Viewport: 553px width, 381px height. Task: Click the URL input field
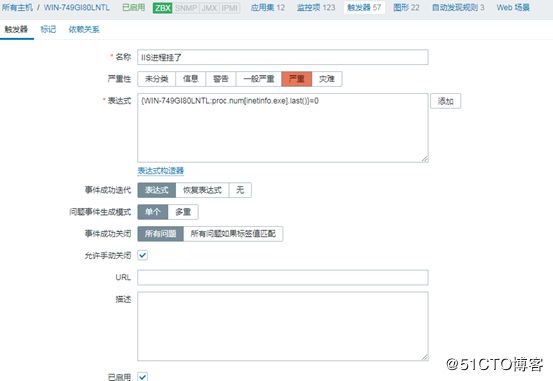point(283,277)
